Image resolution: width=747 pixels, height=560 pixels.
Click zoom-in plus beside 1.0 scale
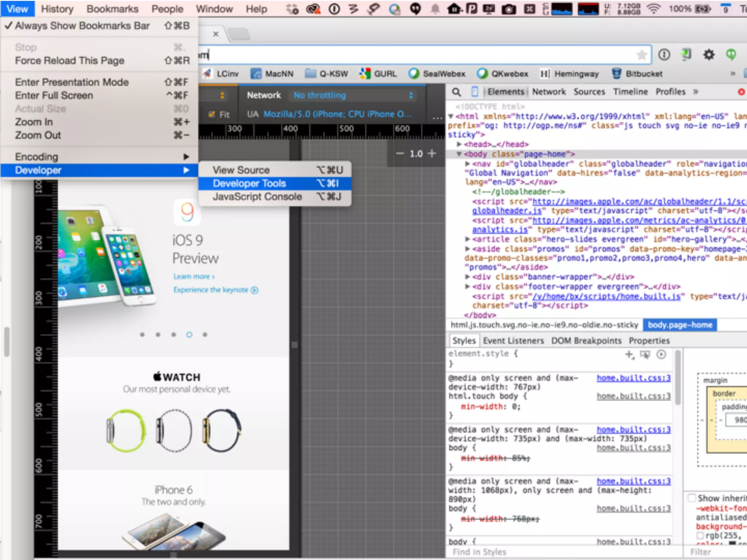(432, 153)
